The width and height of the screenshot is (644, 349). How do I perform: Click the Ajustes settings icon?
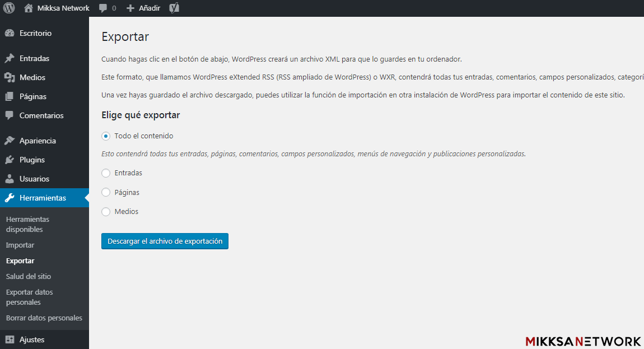(x=10, y=339)
